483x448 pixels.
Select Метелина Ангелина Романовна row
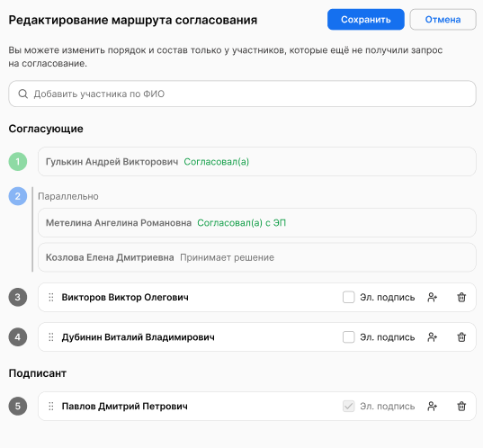click(257, 223)
